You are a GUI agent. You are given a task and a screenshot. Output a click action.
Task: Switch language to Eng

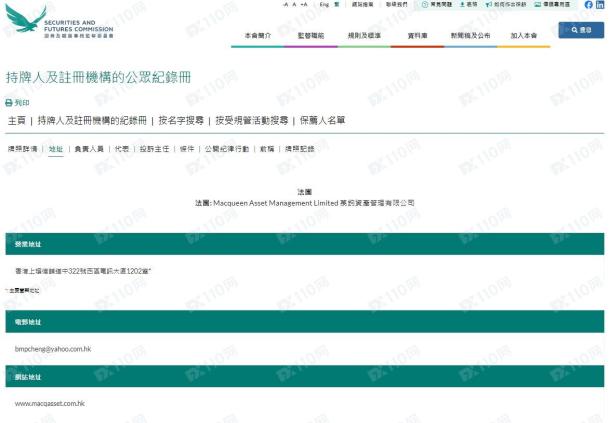pyautogui.click(x=324, y=5)
